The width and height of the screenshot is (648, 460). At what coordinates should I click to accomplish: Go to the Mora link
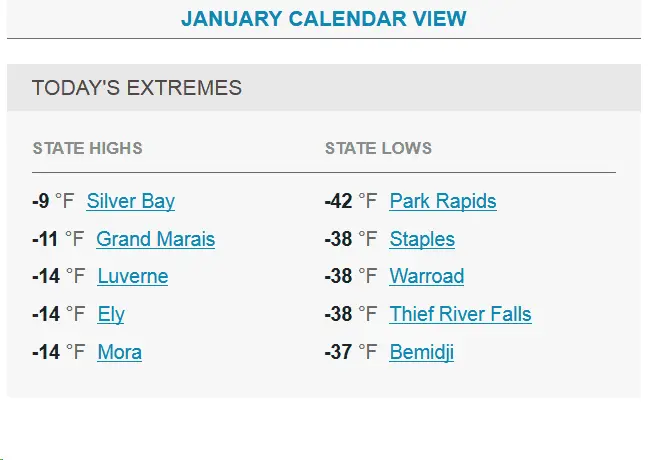119,352
